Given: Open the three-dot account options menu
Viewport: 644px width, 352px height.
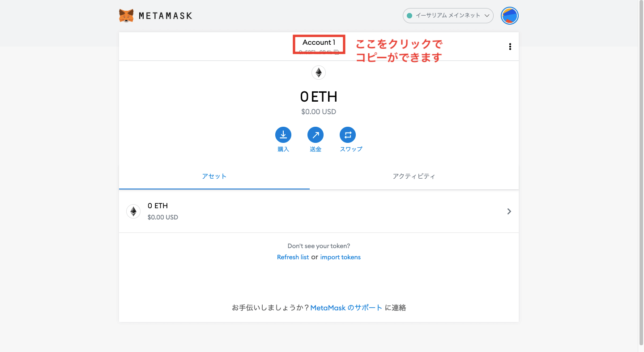Looking at the screenshot, I should pyautogui.click(x=510, y=47).
